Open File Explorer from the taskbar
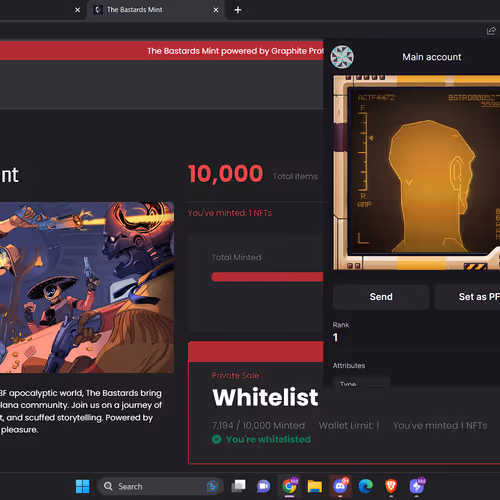This screenshot has width=500, height=500. (314, 486)
